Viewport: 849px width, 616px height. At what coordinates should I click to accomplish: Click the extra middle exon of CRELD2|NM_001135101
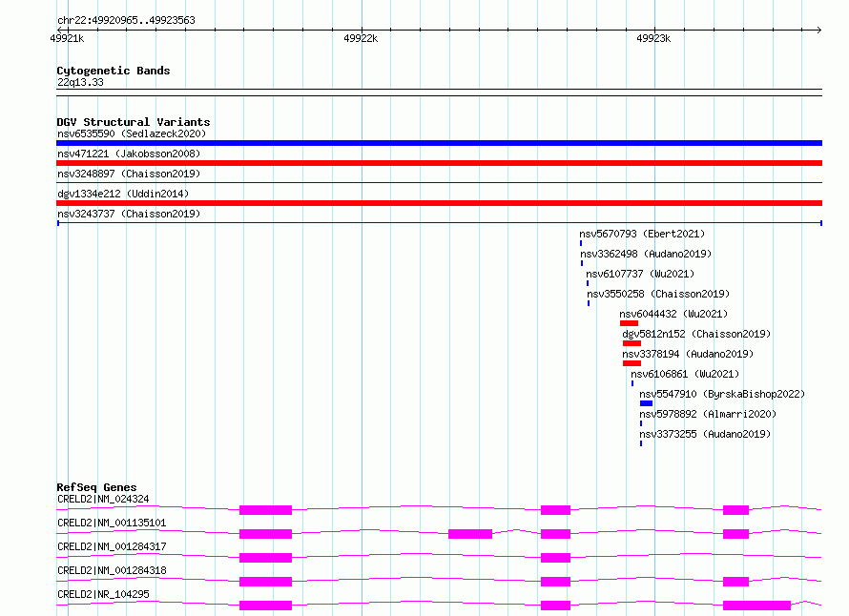tap(470, 534)
